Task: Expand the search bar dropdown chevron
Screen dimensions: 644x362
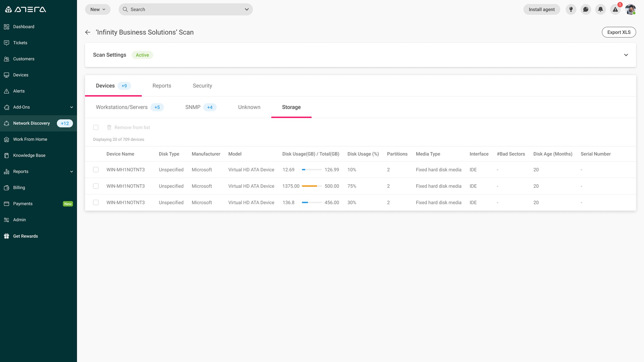Action: pyautogui.click(x=247, y=9)
